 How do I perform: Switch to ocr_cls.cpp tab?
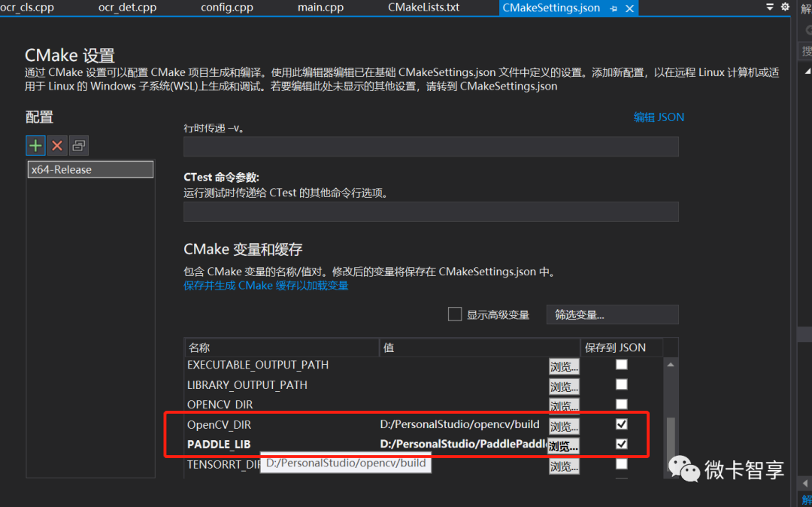(x=27, y=8)
